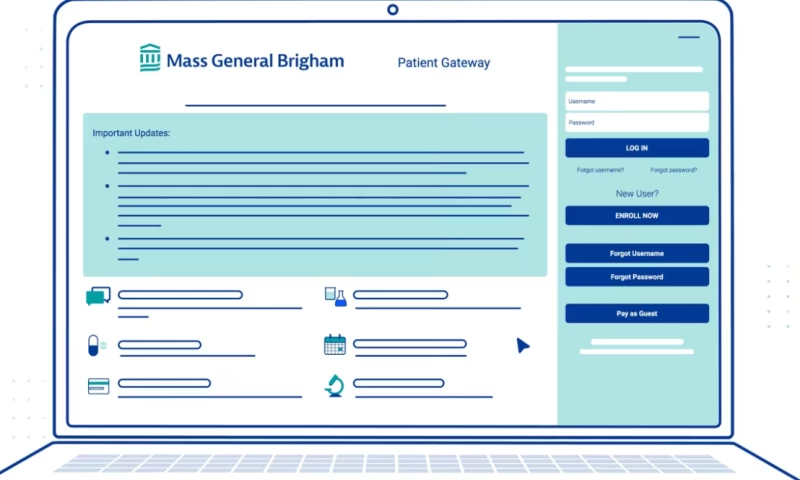This screenshot has width=800, height=480.
Task: Open the test results beaker icon
Action: click(x=335, y=297)
